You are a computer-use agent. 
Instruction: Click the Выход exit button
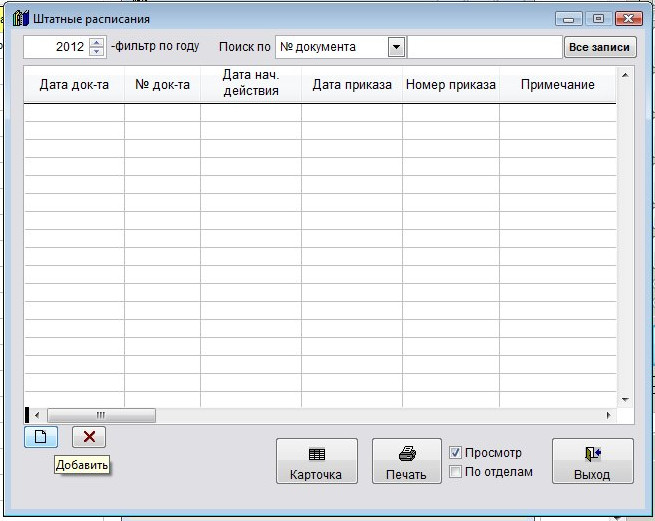(x=593, y=461)
